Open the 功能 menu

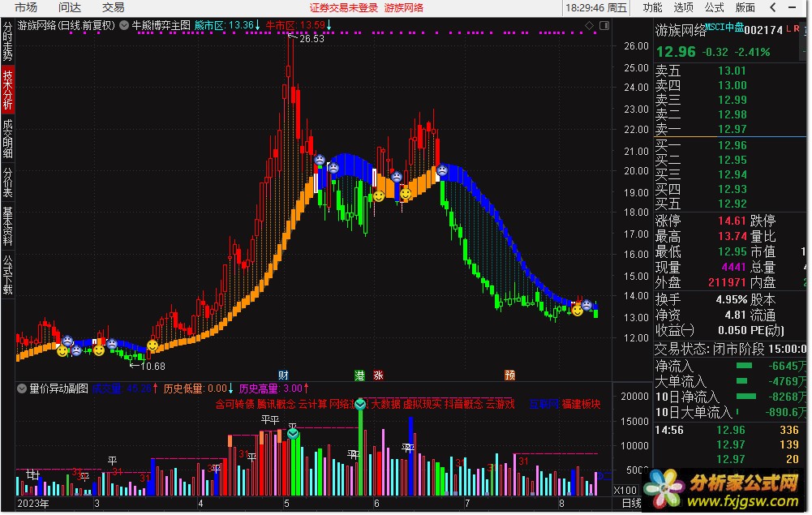[652, 8]
